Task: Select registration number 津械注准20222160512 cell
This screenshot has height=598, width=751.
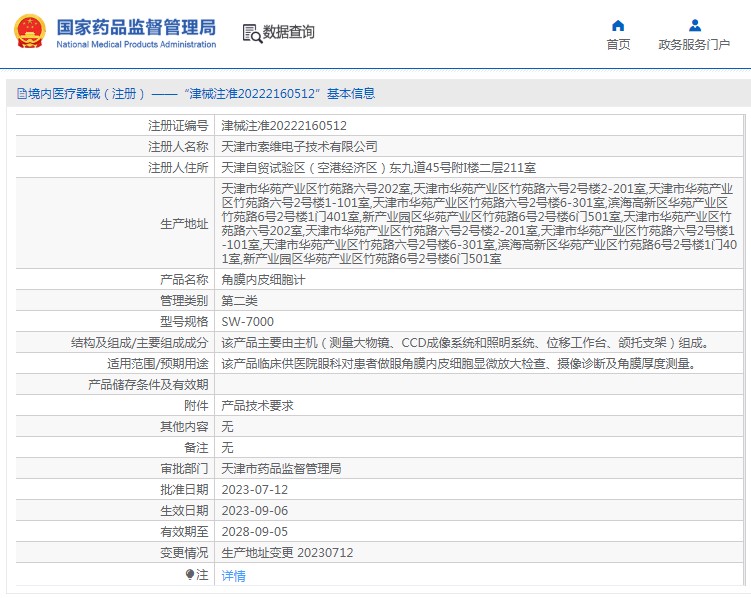Action: (284, 126)
